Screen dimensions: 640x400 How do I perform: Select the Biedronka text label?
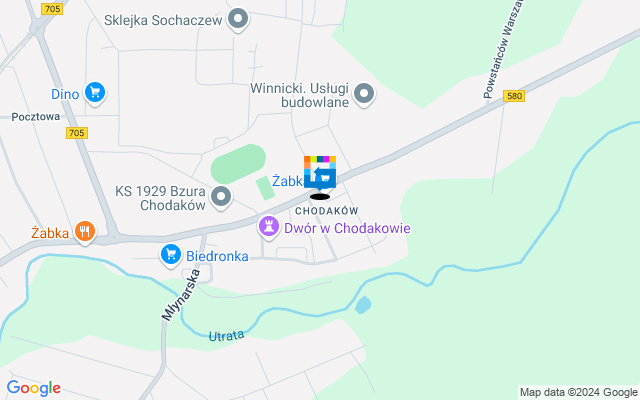217,256
